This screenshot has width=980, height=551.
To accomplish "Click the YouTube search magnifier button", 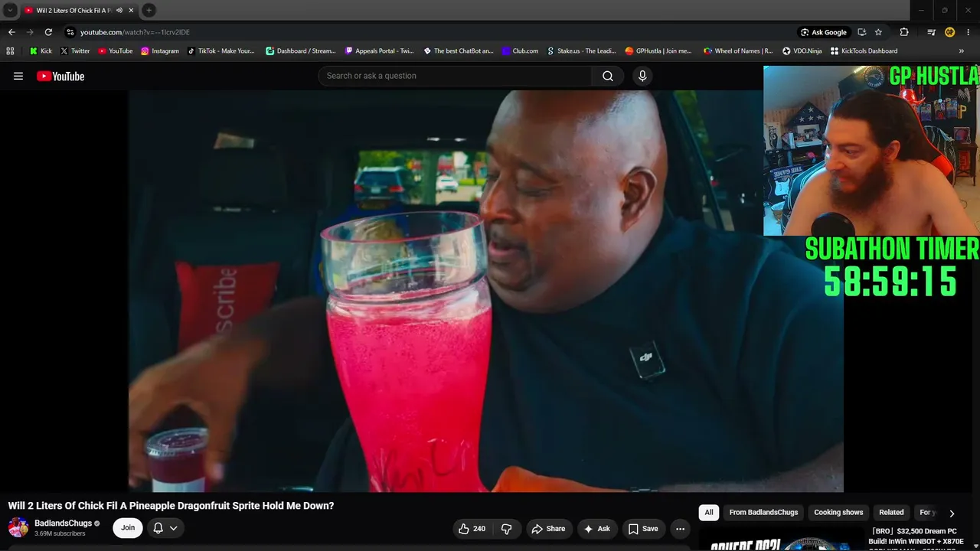I will pos(608,76).
